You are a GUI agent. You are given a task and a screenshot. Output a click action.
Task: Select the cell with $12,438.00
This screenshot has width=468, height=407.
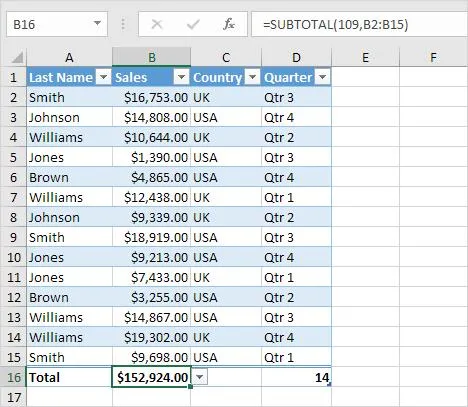152,197
